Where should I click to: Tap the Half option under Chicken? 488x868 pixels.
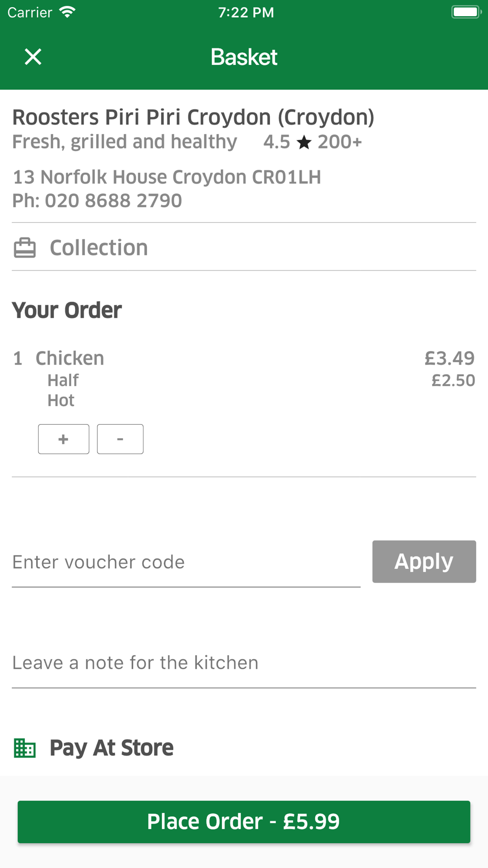click(x=63, y=380)
